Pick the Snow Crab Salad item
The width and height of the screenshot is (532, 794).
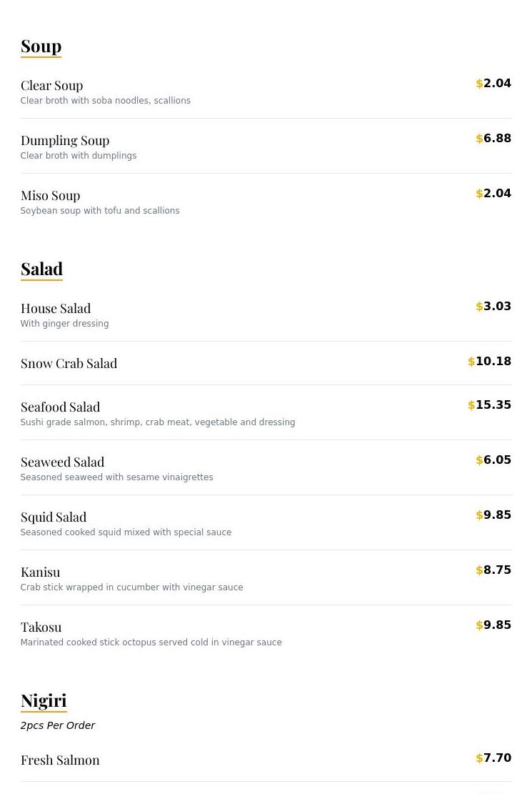point(266,363)
